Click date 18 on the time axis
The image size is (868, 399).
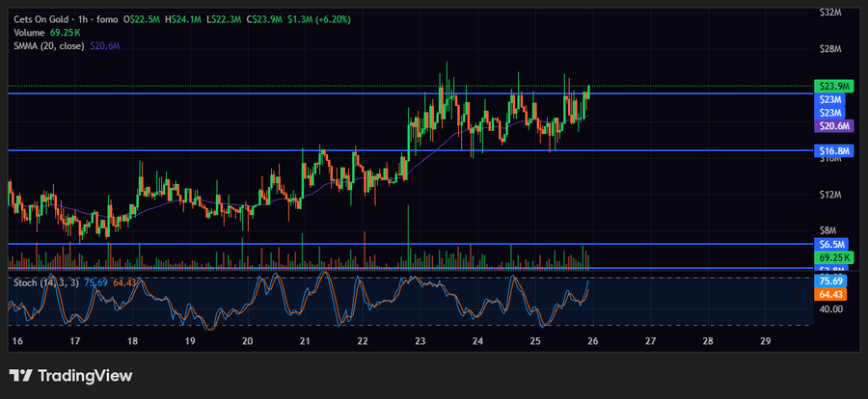(133, 341)
